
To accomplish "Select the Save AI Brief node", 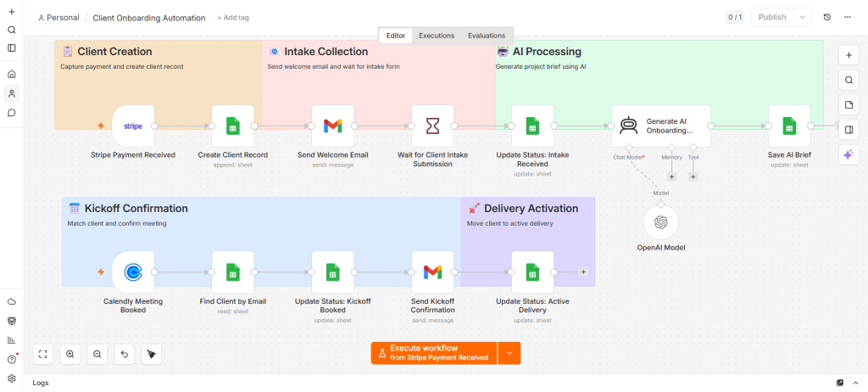I will pos(789,126).
